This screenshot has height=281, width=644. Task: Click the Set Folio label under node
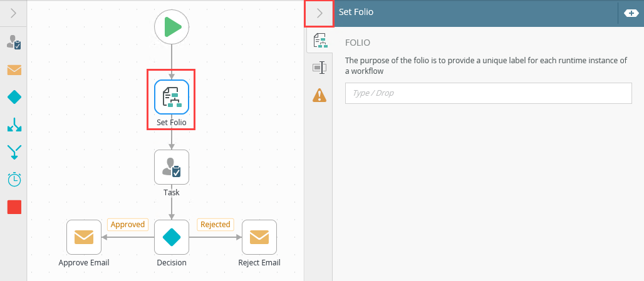coord(171,122)
